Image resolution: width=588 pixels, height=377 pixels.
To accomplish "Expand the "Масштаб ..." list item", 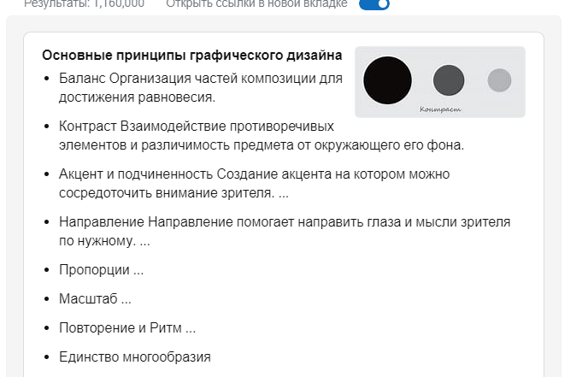I will [x=95, y=299].
